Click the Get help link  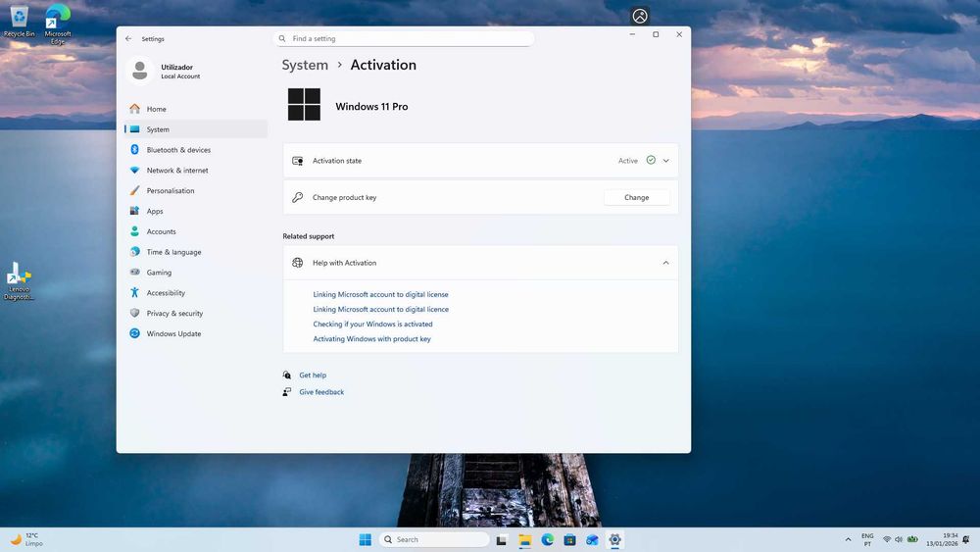[313, 376]
